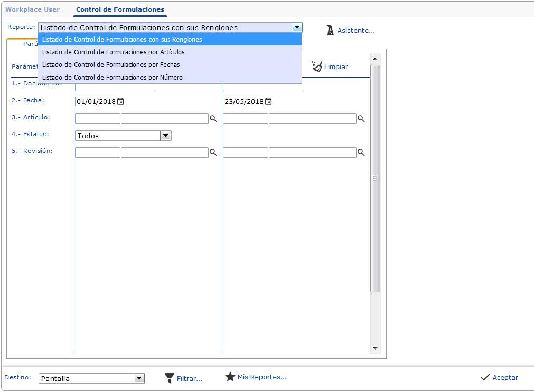Open the Estatus dropdown showing Todos
534x392 pixels.
pyautogui.click(x=165, y=136)
